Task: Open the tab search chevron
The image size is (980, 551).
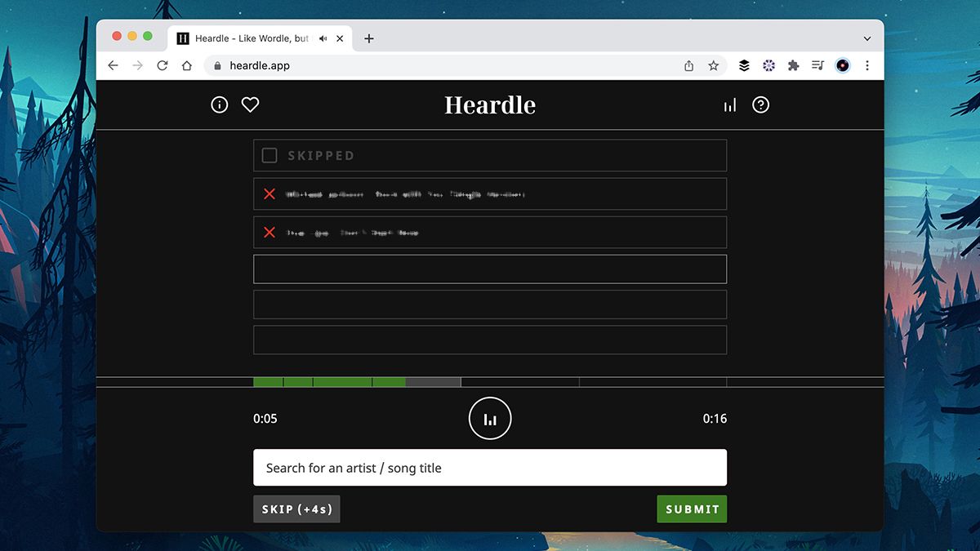Action: 867,38
